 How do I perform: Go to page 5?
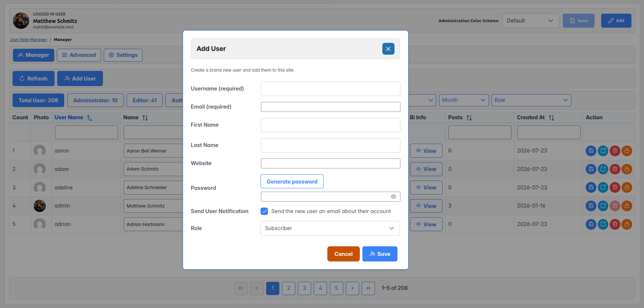point(337,288)
